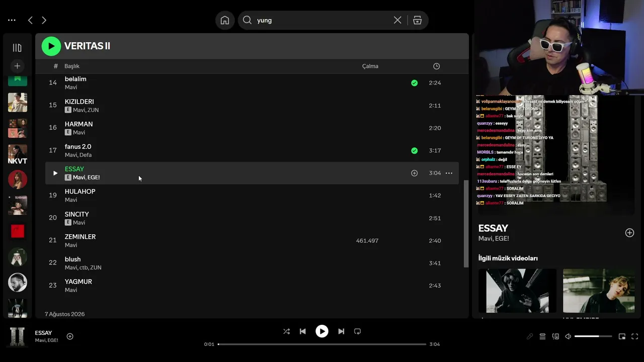This screenshot has height=362, width=644.
Task: Click the track list vertical scrollbar
Action: (466, 224)
